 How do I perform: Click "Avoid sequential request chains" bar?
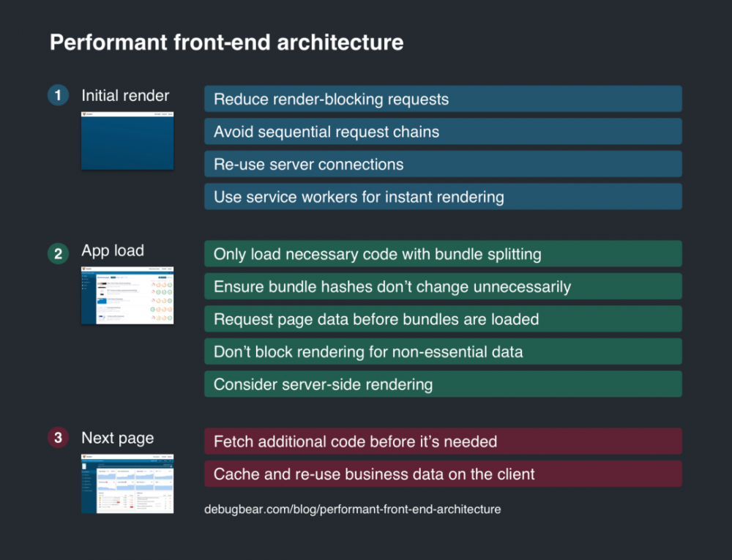(443, 132)
